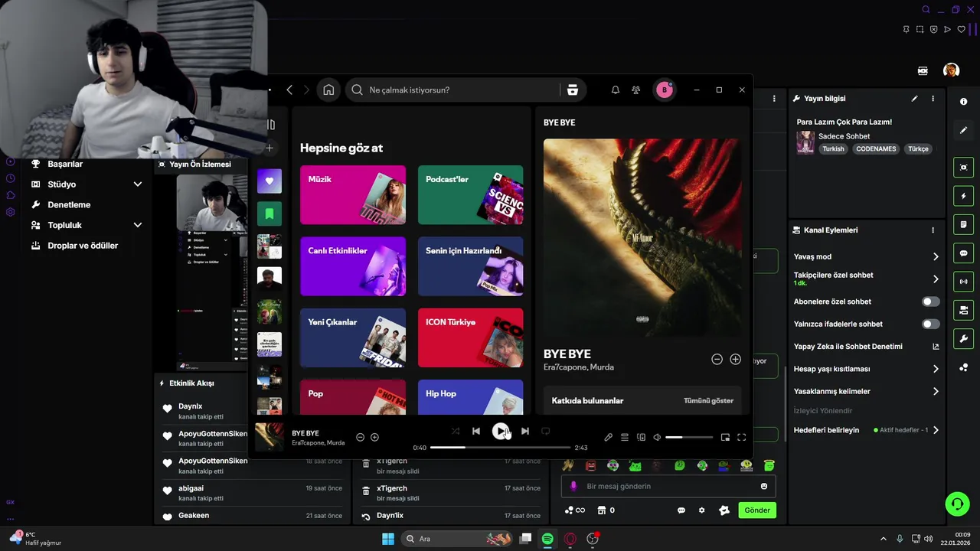Open the Windows Start menu
The image size is (980, 551).
coord(388,539)
